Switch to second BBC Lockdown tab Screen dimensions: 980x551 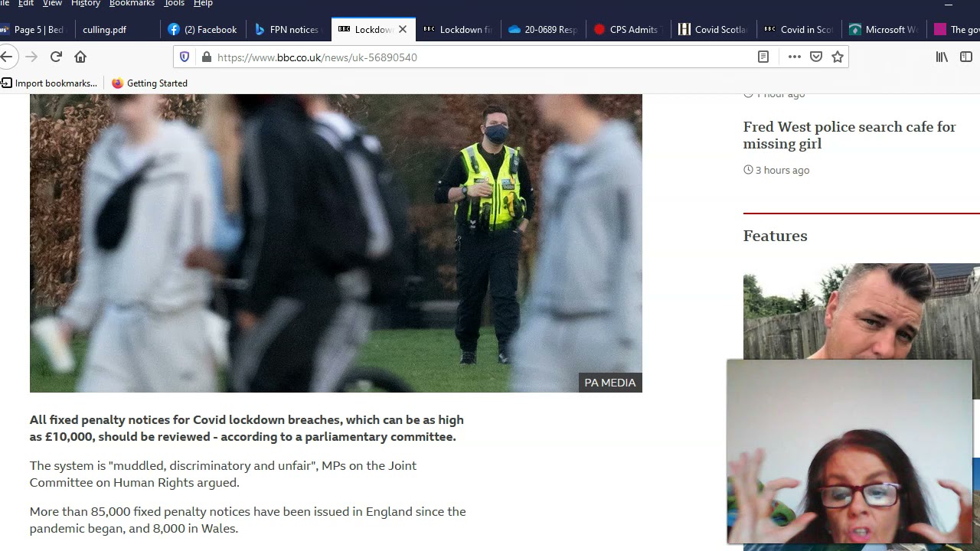[x=459, y=29]
